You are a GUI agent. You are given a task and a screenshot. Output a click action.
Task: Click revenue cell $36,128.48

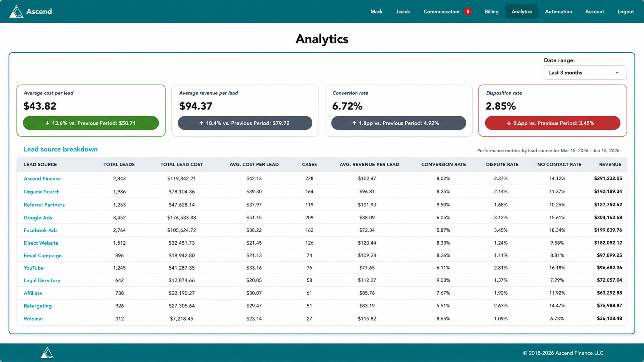tap(609, 319)
